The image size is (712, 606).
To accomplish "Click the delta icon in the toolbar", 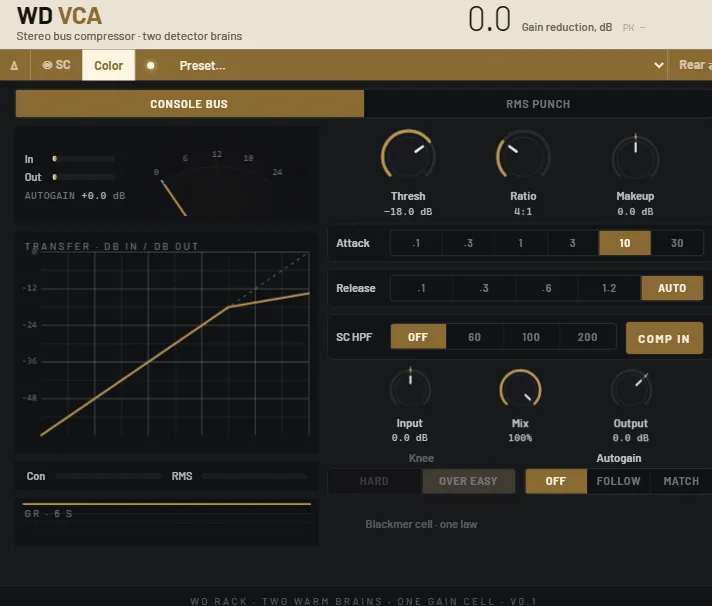I will [14, 66].
